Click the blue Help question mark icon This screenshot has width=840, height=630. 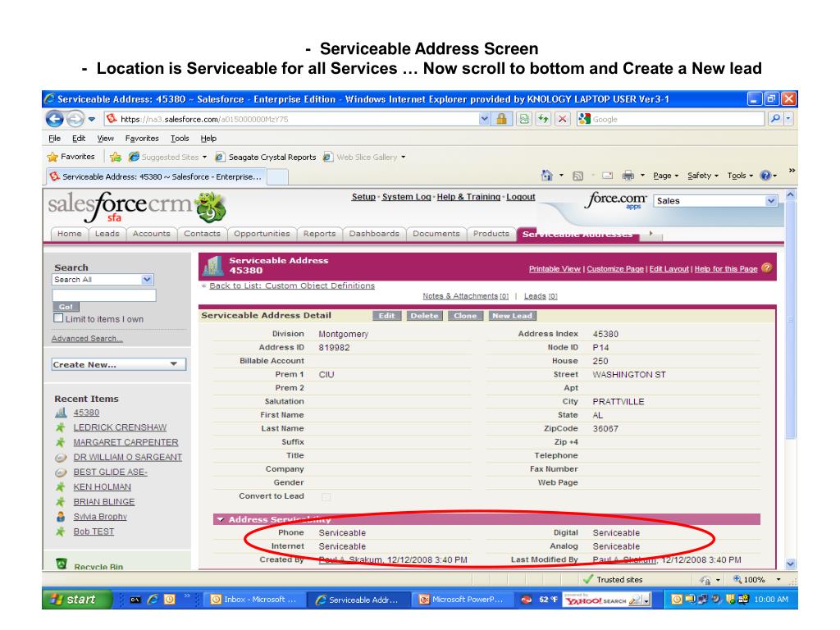coord(765,176)
